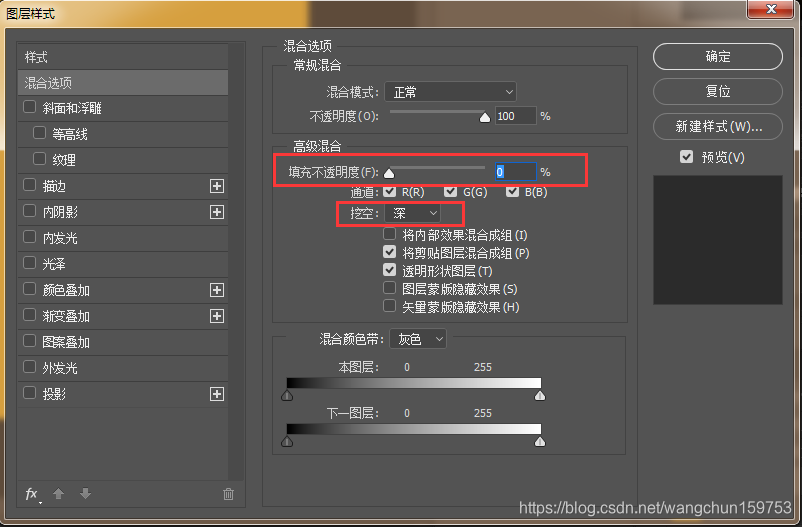Check 图层蒙版隐藏效果(S)
802x527 pixels.
click(x=390, y=288)
